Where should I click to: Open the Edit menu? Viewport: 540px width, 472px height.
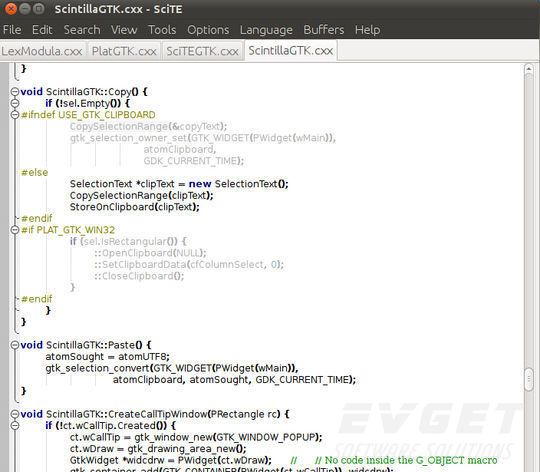click(42, 30)
